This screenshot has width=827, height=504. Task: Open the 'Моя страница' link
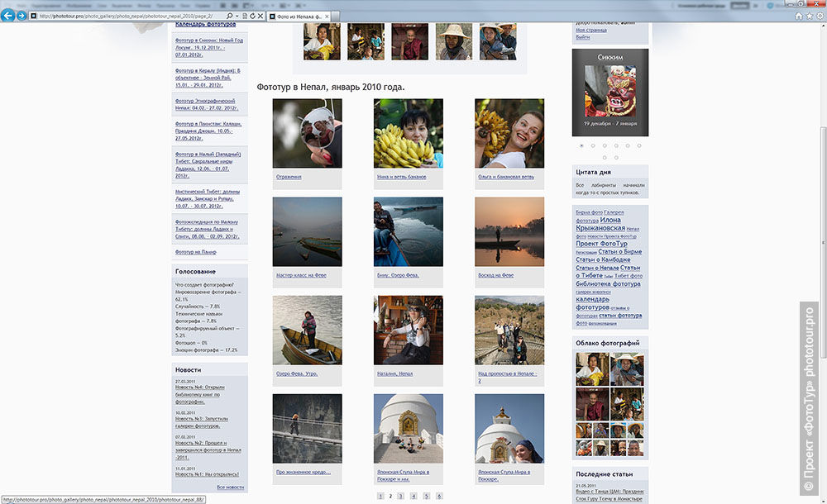pos(591,30)
